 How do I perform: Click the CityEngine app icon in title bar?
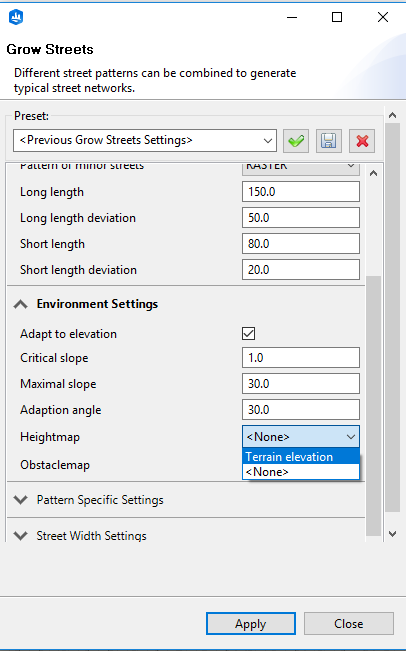point(16,17)
